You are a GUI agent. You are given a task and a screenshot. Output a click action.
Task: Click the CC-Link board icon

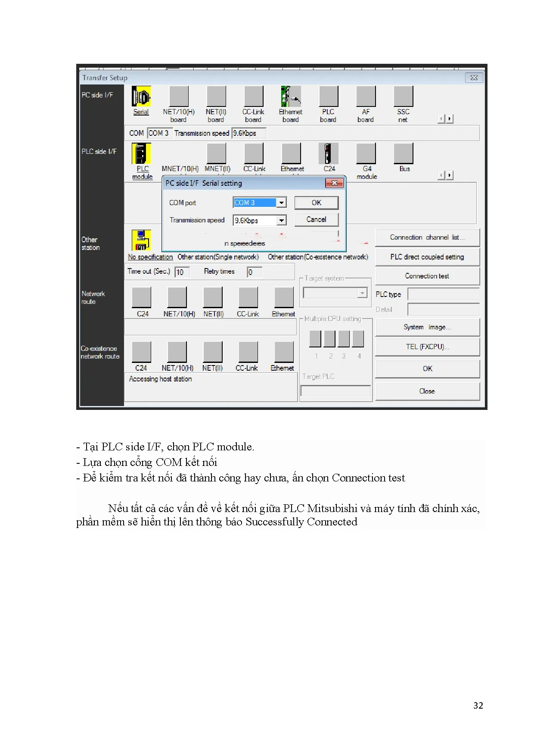(253, 97)
